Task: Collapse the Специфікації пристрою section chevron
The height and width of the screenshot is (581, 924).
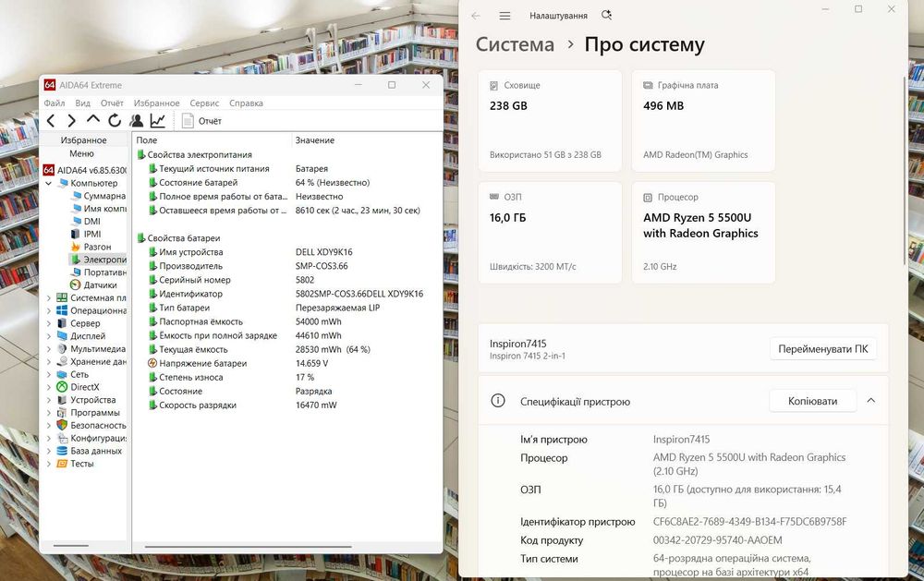Action: click(871, 401)
